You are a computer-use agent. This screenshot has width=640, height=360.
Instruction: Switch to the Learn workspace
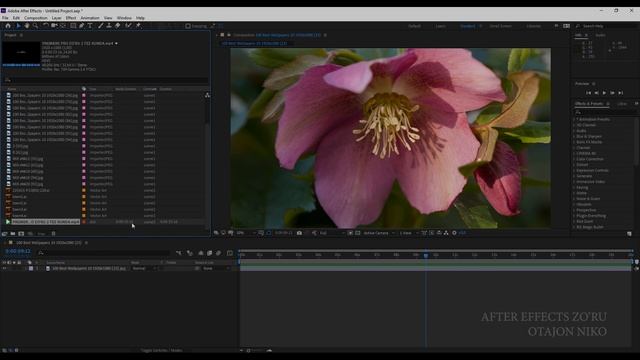click(x=441, y=26)
